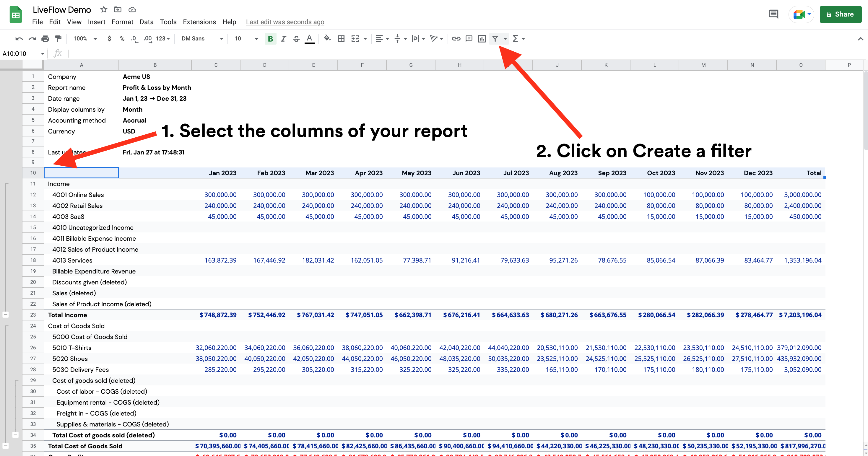
Task: Toggle italic formatting
Action: coord(283,39)
